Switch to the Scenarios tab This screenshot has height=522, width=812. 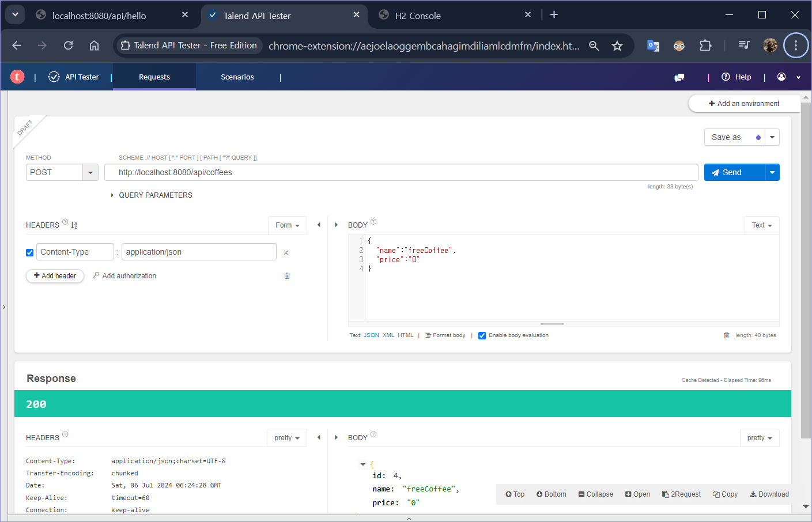click(237, 77)
